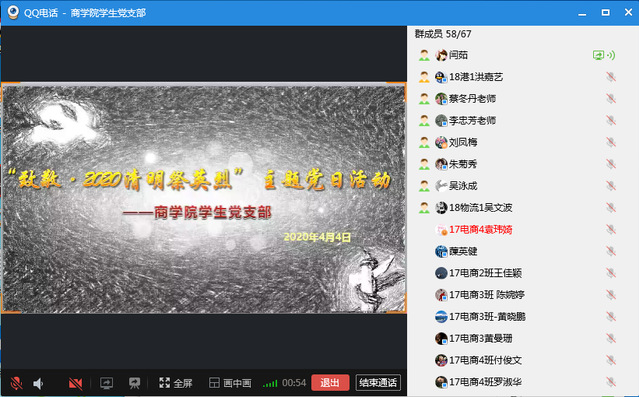Enable 画中画 picture-in-picture view
Screen dimensions: 639x397
(x=230, y=383)
